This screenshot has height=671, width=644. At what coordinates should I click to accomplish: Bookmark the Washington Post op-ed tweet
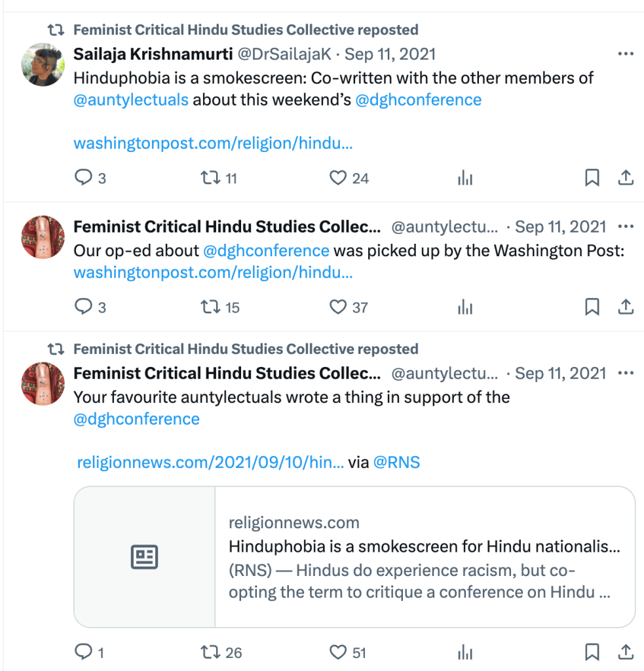[592, 307]
